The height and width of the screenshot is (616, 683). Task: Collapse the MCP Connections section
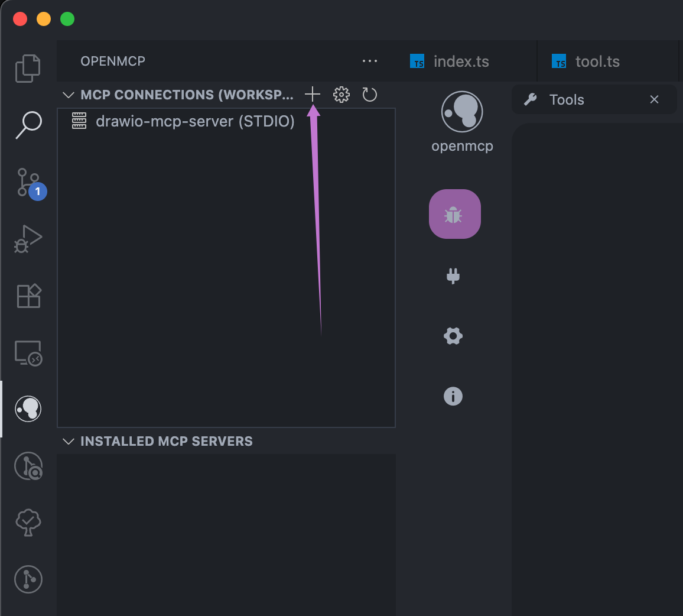click(x=69, y=95)
